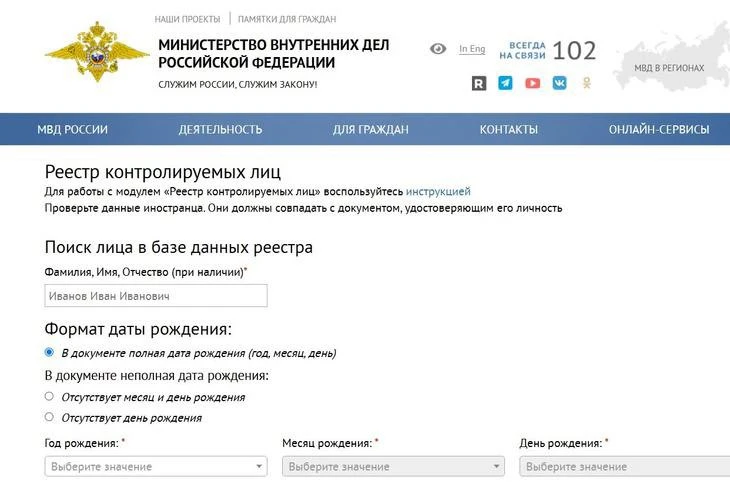Viewport: 730px width, 487px height.
Task: Expand the Месяц рождения dropdown
Action: pyautogui.click(x=393, y=467)
